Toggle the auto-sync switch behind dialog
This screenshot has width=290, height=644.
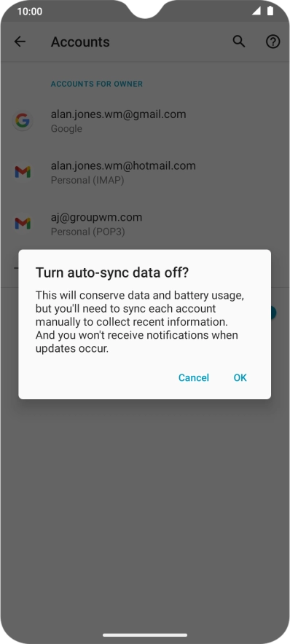(273, 313)
